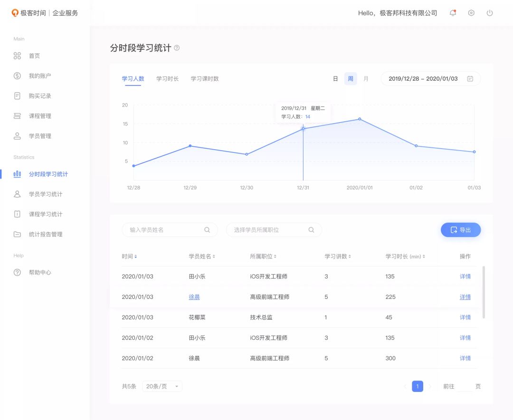This screenshot has width=513, height=420.
Task: Click the chart data point at 2020/01/01
Action: point(360,119)
